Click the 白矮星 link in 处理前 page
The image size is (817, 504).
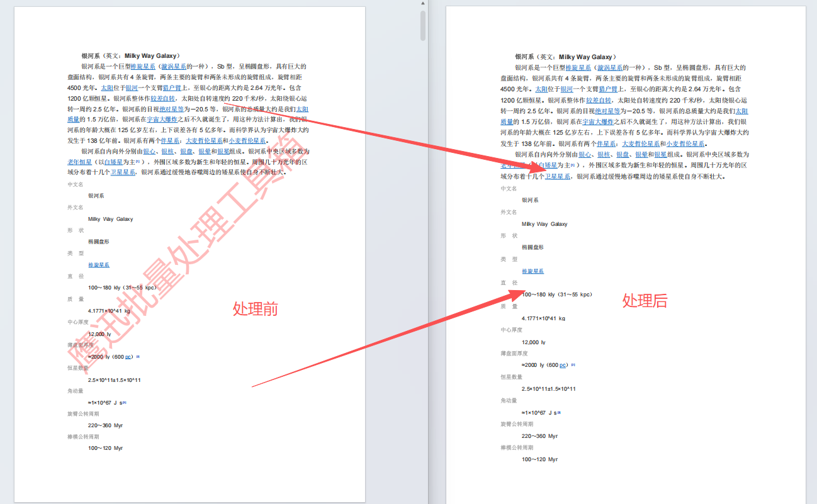(x=113, y=162)
